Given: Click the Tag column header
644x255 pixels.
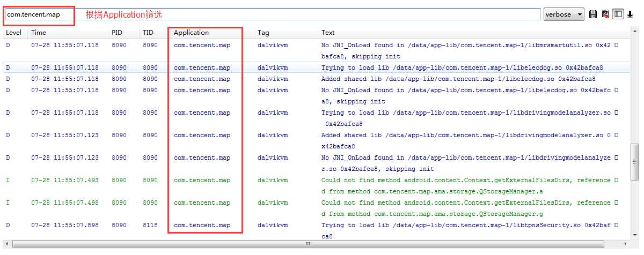Looking at the screenshot, I should (x=264, y=33).
